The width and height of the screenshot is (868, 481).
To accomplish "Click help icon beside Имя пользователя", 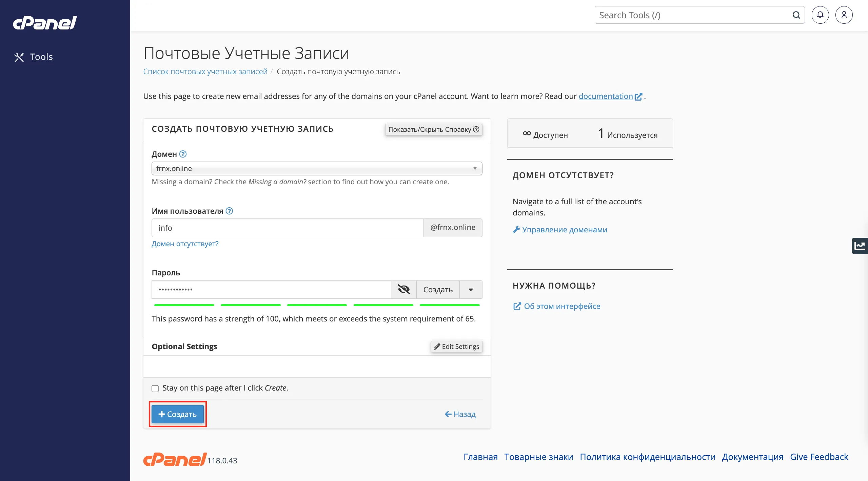I will [229, 211].
